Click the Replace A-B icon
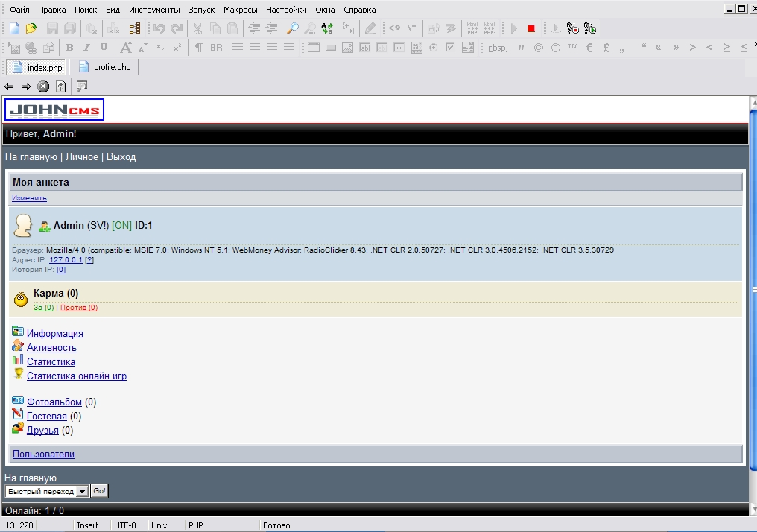The height and width of the screenshot is (532, 757). (x=327, y=28)
